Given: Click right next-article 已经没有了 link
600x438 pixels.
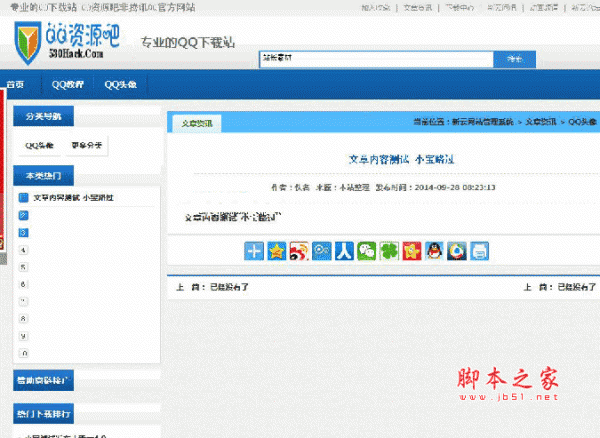Looking at the screenshot, I should tap(577, 287).
